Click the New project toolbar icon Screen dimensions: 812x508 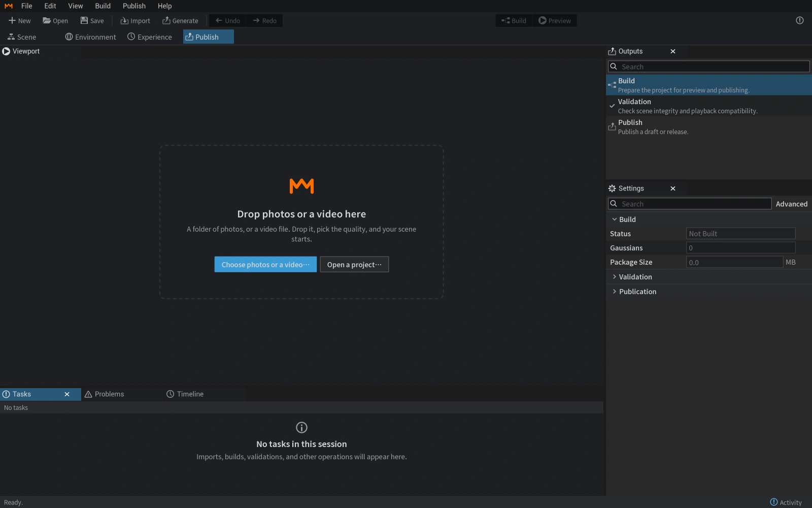[x=12, y=21]
